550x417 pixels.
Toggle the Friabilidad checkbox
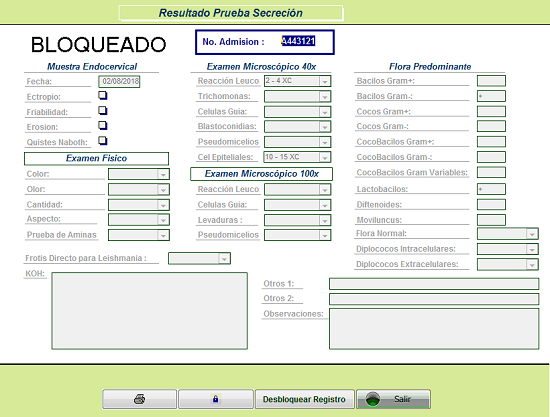[102, 111]
